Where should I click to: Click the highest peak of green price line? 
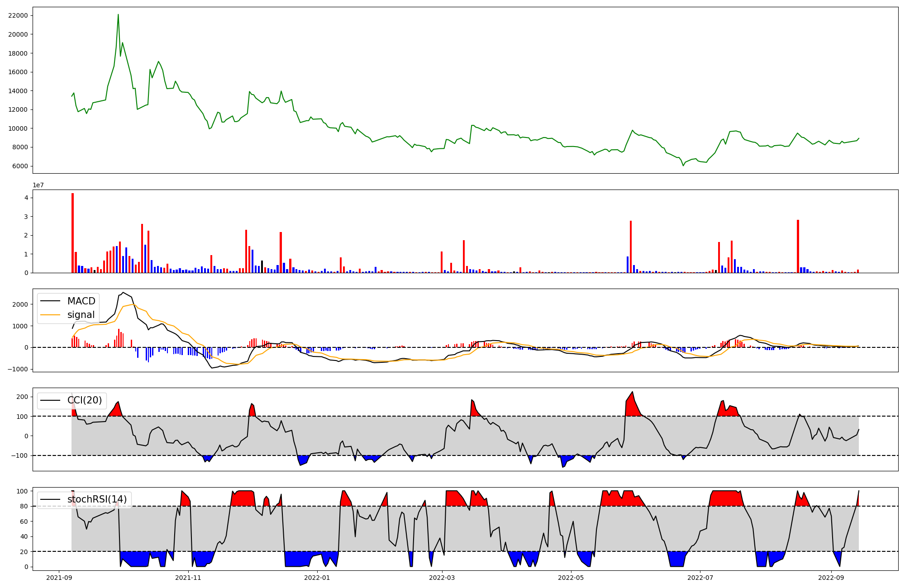pos(118,15)
